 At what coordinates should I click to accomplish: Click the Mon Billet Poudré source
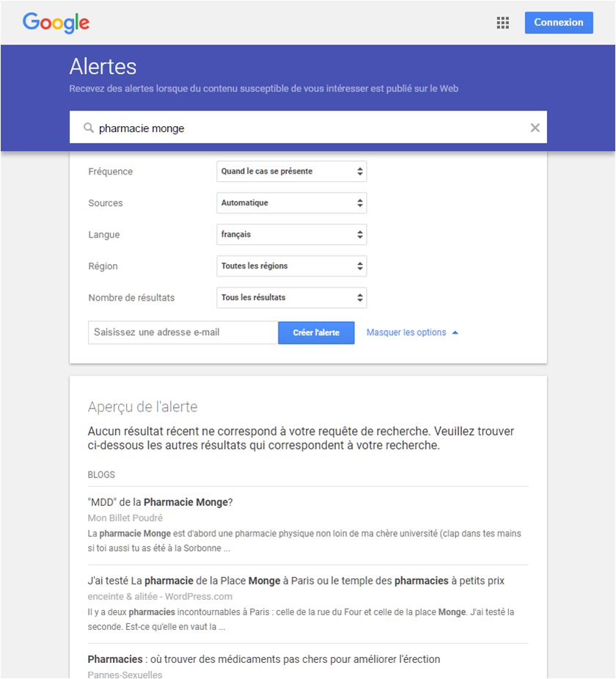click(x=125, y=518)
